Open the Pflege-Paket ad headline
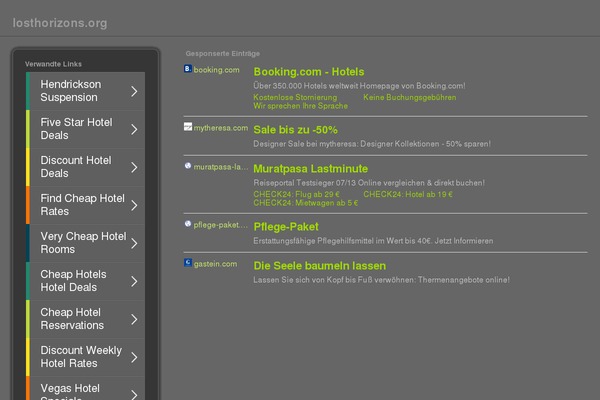Image resolution: width=600 pixels, height=400 pixels. (x=286, y=227)
